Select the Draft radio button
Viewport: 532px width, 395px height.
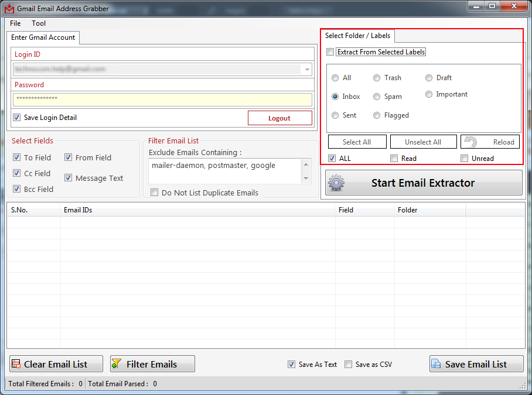[x=429, y=78]
